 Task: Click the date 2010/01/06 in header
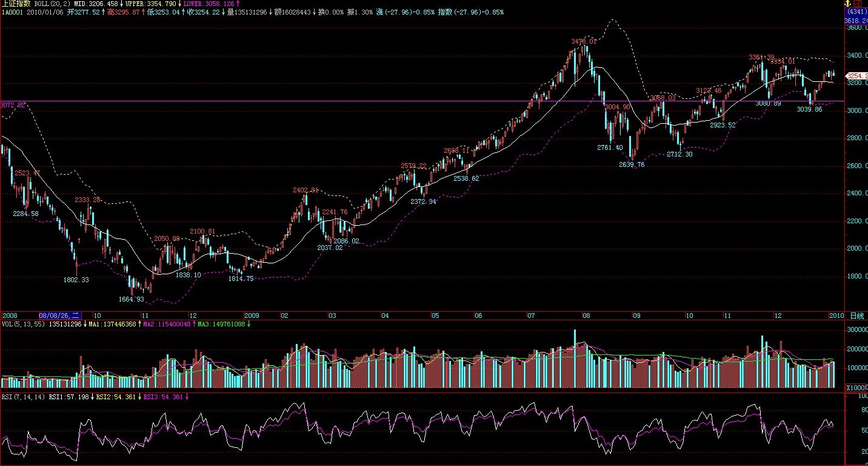pyautogui.click(x=44, y=12)
